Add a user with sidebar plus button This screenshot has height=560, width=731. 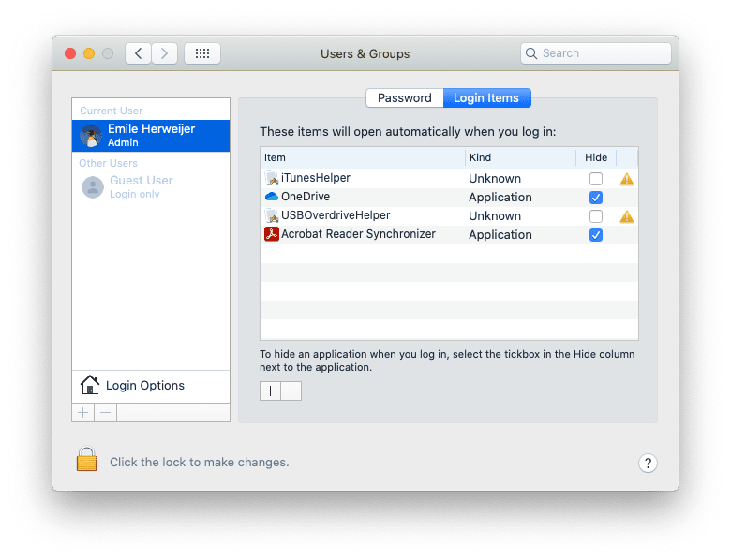83,413
